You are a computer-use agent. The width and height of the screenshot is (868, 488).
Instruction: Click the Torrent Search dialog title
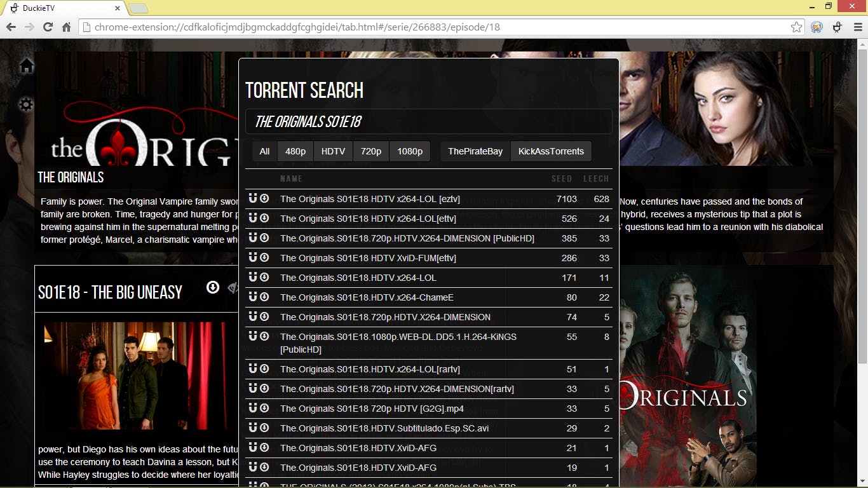[304, 91]
